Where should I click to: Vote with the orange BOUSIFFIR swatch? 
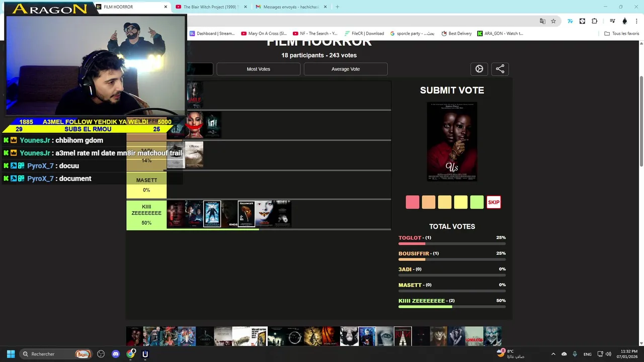tap(429, 202)
